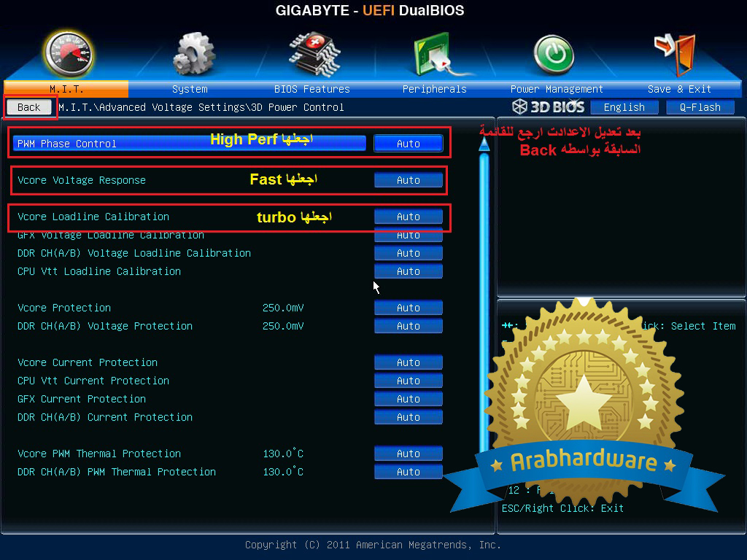The image size is (747, 560).
Task: Open Vcore Protection Auto dropdown
Action: point(409,308)
